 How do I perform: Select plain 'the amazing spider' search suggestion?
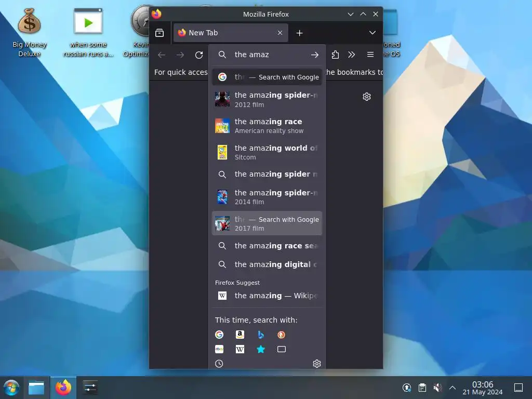(267, 174)
